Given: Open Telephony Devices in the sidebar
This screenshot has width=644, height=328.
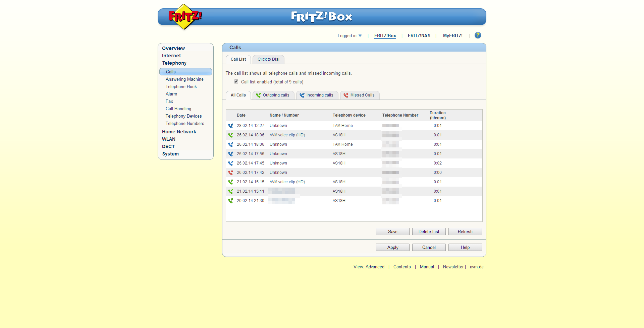Looking at the screenshot, I should coord(184,116).
